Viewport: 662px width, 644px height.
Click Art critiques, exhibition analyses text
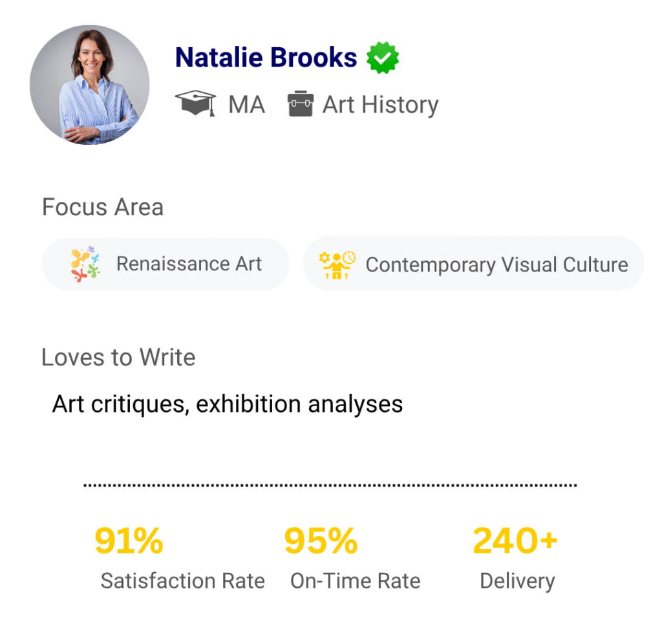[228, 404]
